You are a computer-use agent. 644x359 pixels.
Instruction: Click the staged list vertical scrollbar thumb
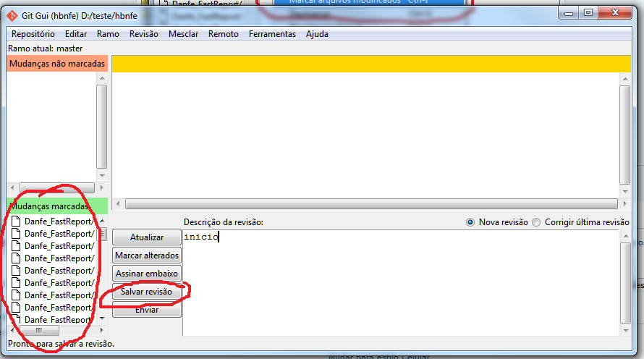pos(102,234)
